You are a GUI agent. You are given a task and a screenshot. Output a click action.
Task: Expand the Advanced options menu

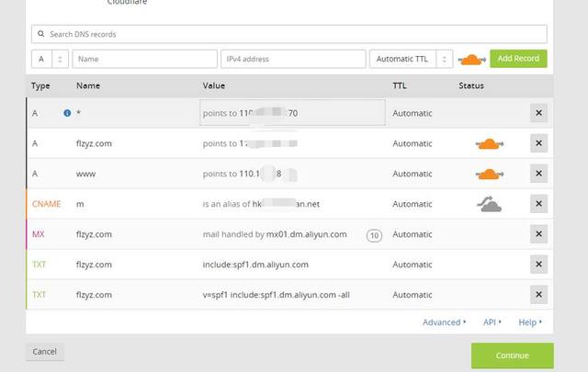tap(444, 322)
